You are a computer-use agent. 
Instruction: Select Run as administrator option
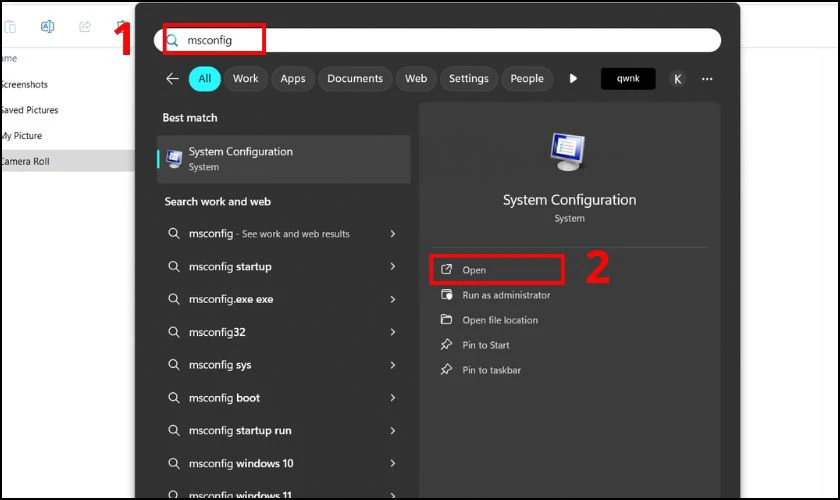pos(505,295)
